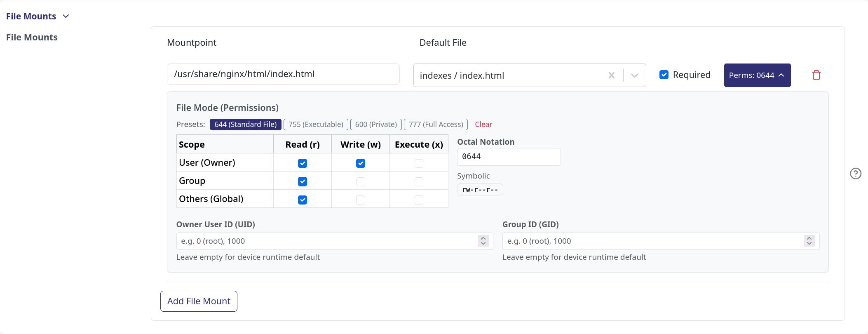
Task: Collapse the Perms: 0644 panel
Action: 757,75
